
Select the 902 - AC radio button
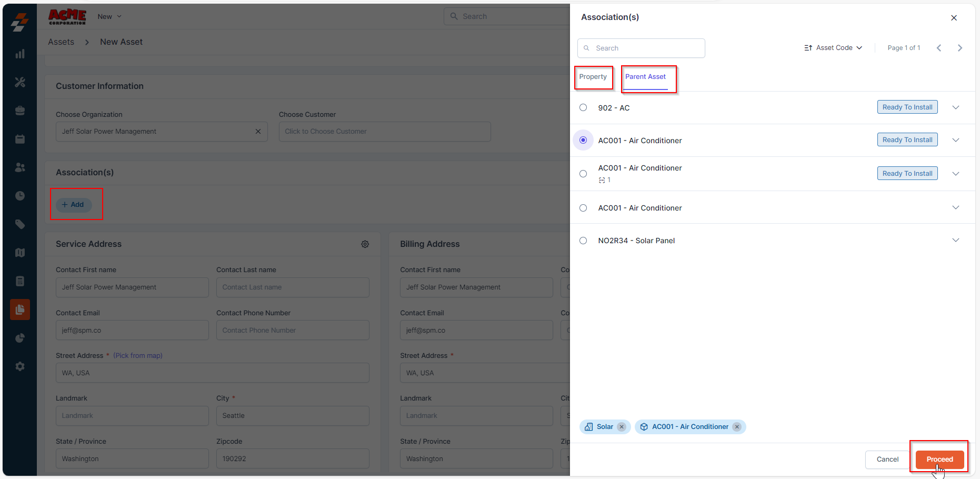pos(583,108)
